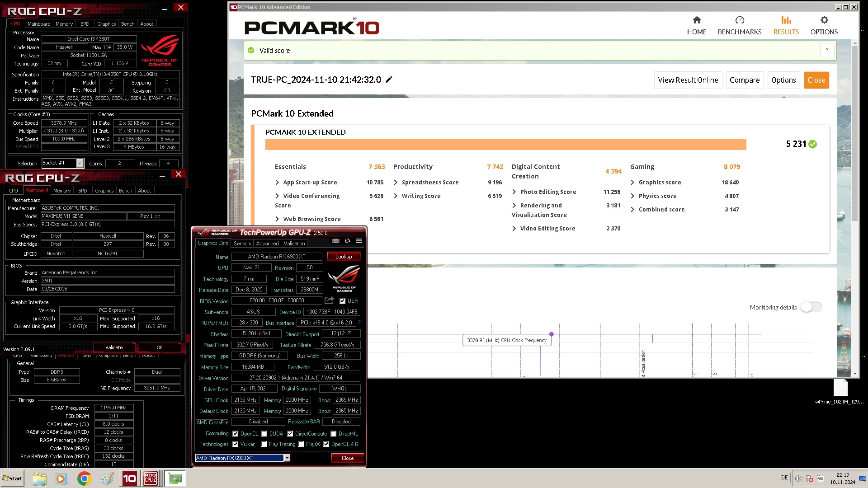Screen dimensions: 868x488
Task: Click the GPU-Z Close button
Action: tap(347, 458)
